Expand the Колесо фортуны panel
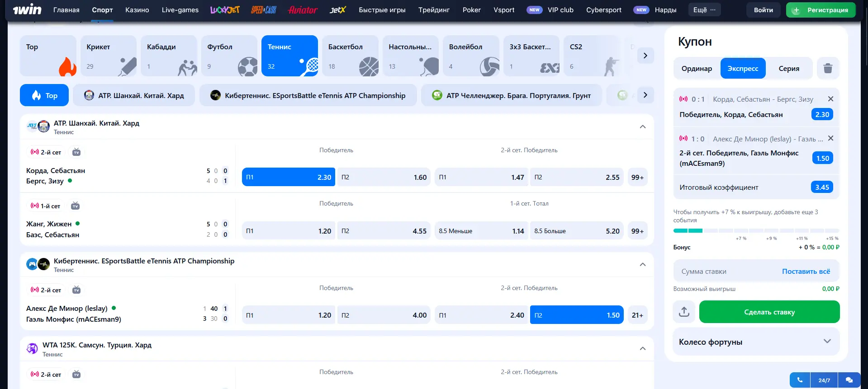 coord(756,342)
